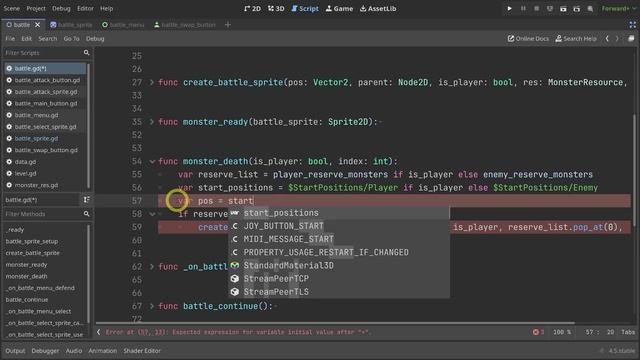
Task: Collapse the if block on line 58
Action: click(152, 214)
